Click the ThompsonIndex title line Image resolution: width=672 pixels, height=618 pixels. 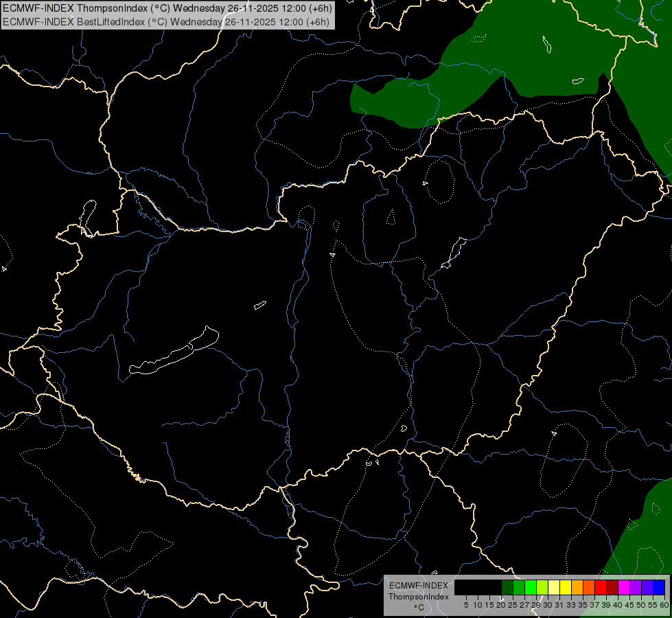click(167, 8)
